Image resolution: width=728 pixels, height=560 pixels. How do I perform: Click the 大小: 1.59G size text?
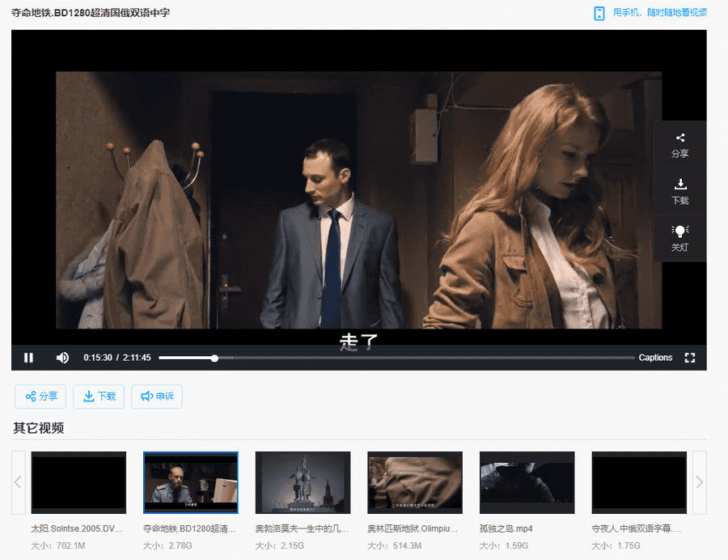pyautogui.click(x=504, y=545)
